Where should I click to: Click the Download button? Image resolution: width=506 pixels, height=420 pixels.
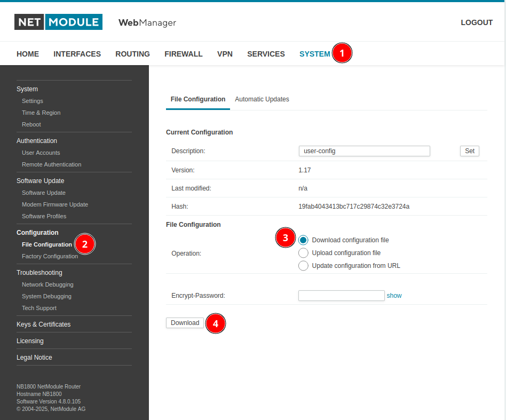185,323
